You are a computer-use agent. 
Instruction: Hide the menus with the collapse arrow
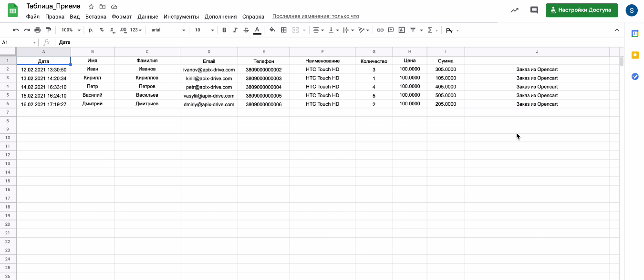617,30
